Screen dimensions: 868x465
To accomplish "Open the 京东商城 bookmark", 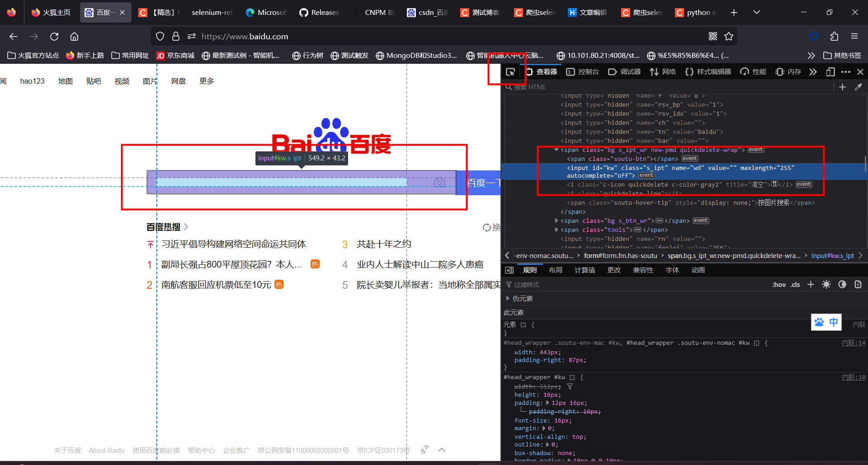I will click(175, 56).
